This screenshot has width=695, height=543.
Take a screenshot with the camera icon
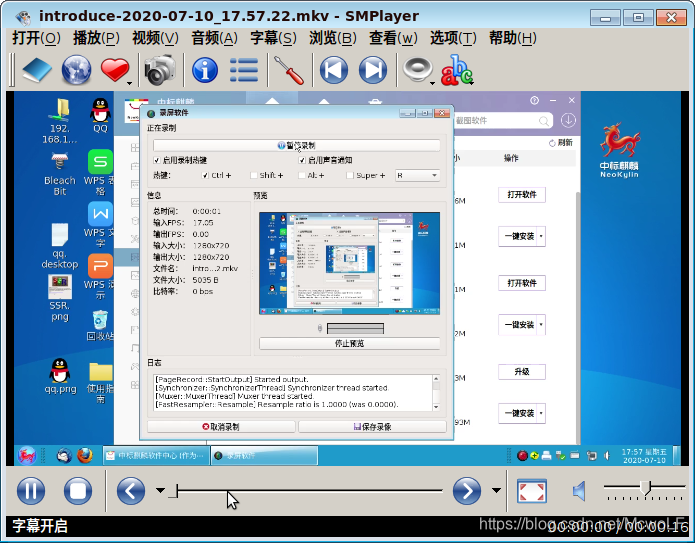pyautogui.click(x=160, y=70)
